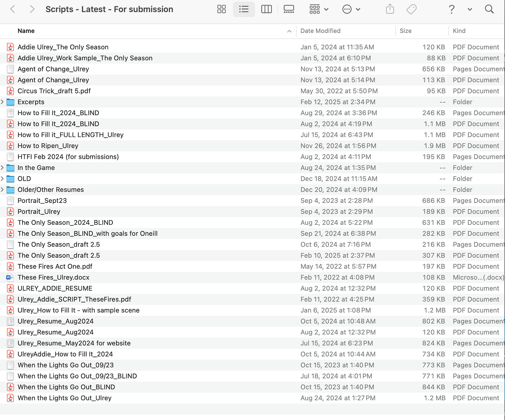Click PDF icon for ULREY_ADDIE_RESUME

[x=10, y=288]
